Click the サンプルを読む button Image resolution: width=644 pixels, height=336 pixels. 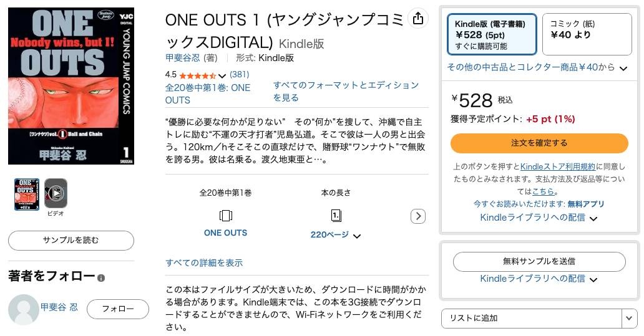(71, 240)
